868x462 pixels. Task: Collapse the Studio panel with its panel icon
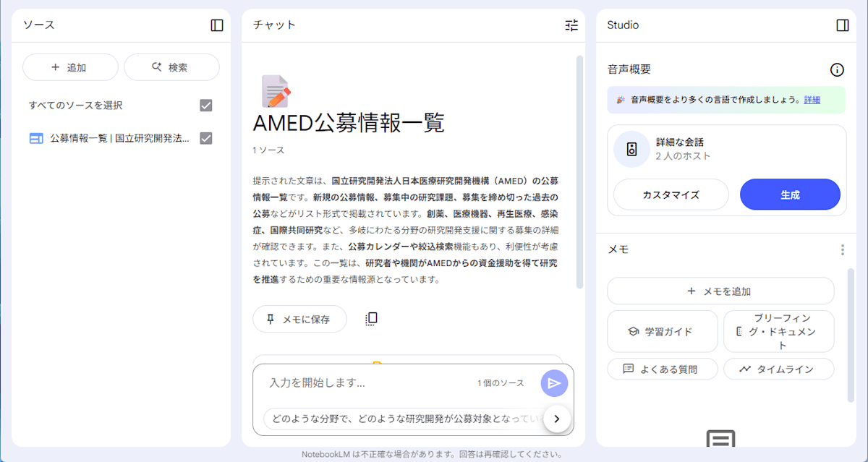[843, 25]
